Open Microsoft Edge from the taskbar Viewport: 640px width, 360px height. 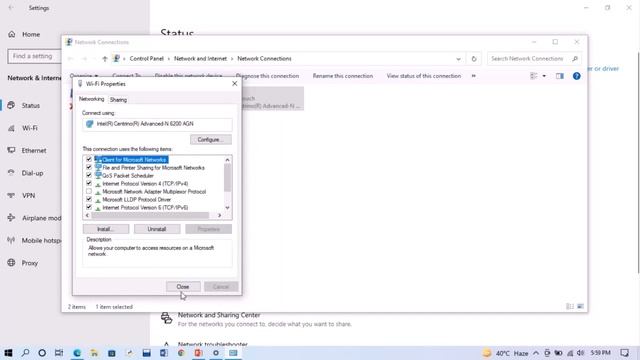[77, 353]
